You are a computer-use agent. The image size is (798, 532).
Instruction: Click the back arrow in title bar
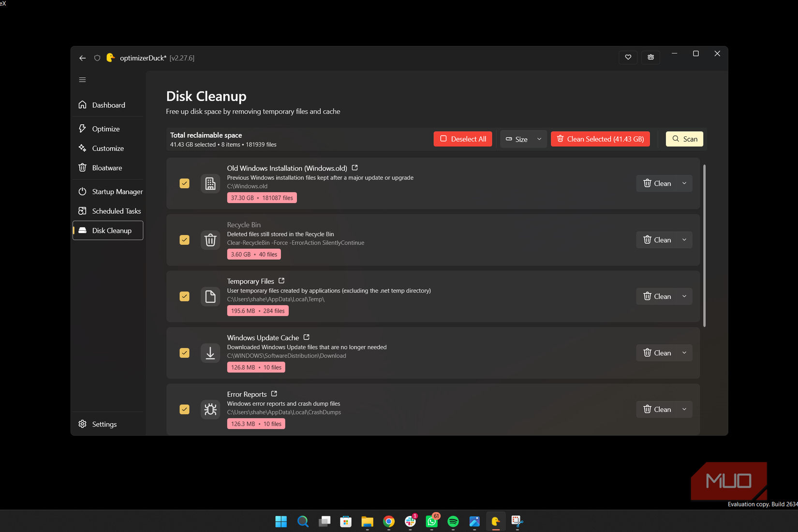point(82,58)
